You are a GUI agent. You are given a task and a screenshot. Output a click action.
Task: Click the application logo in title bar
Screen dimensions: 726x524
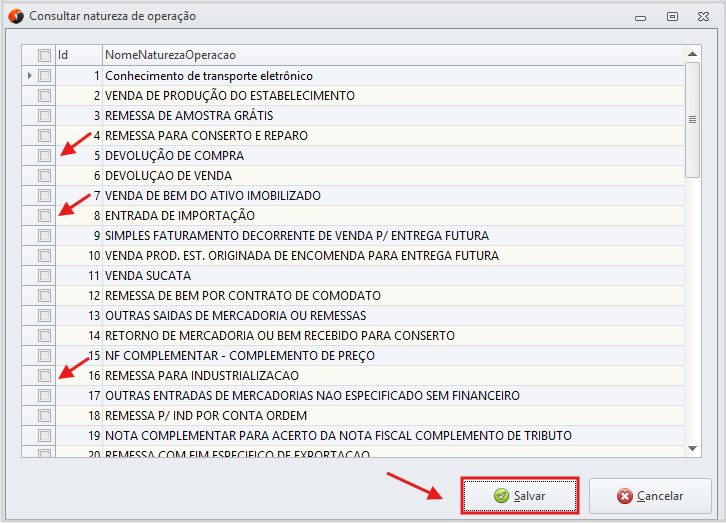16,16
